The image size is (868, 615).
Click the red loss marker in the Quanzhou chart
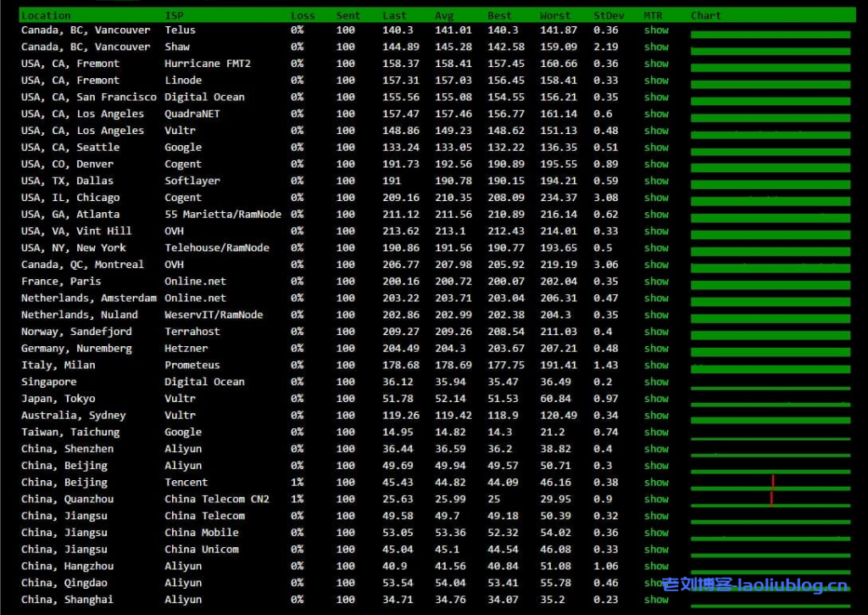(771, 498)
